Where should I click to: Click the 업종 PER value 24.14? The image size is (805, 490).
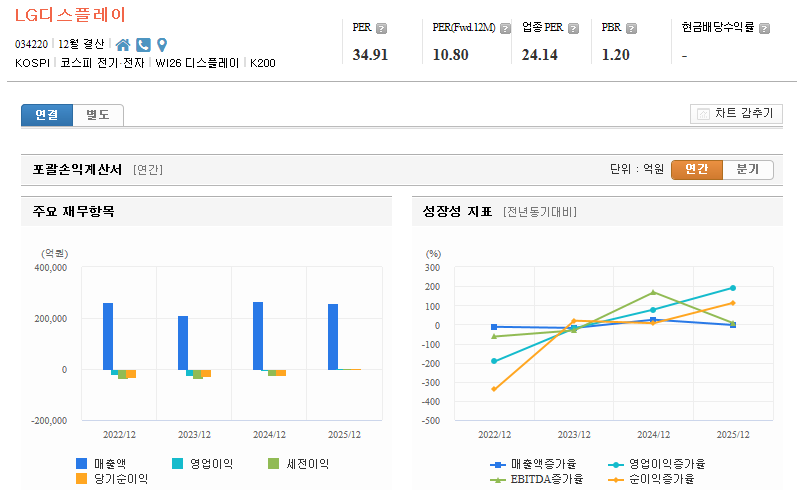(540, 54)
